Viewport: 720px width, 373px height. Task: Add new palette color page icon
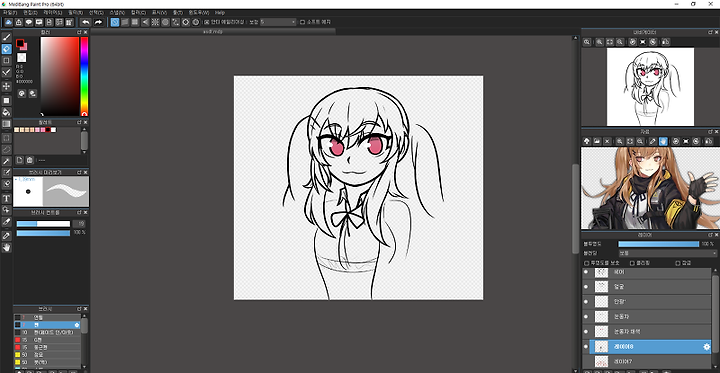pos(19,160)
